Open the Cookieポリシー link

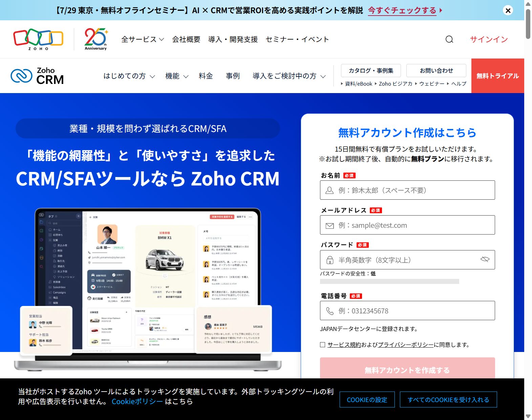pyautogui.click(x=137, y=401)
